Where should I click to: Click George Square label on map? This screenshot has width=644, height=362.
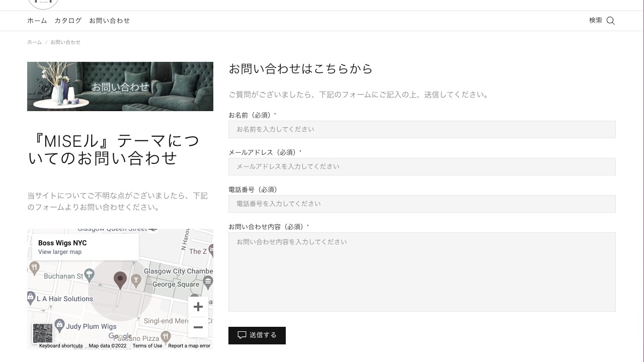click(x=176, y=284)
